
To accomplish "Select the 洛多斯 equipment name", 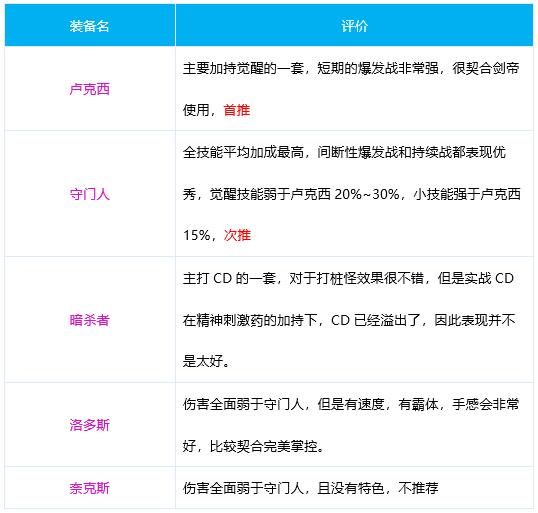I will (90, 425).
